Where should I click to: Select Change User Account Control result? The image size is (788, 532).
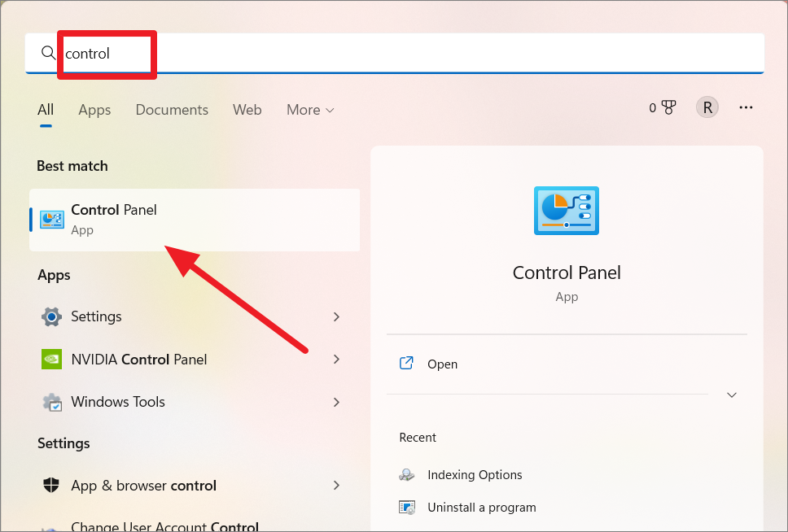[x=164, y=526]
